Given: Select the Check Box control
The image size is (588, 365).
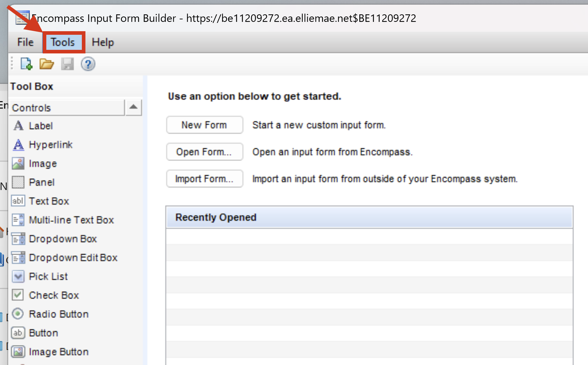Looking at the screenshot, I should pos(53,295).
